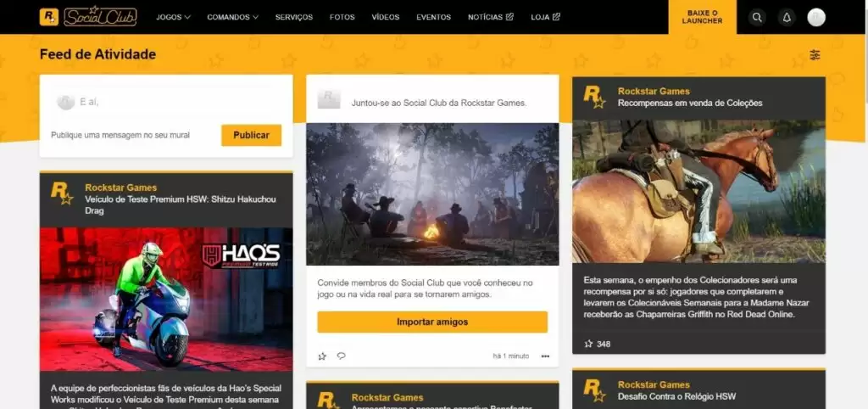The width and height of the screenshot is (868, 409).
Task: Expand the COMANDOS dropdown menu
Action: [x=232, y=17]
